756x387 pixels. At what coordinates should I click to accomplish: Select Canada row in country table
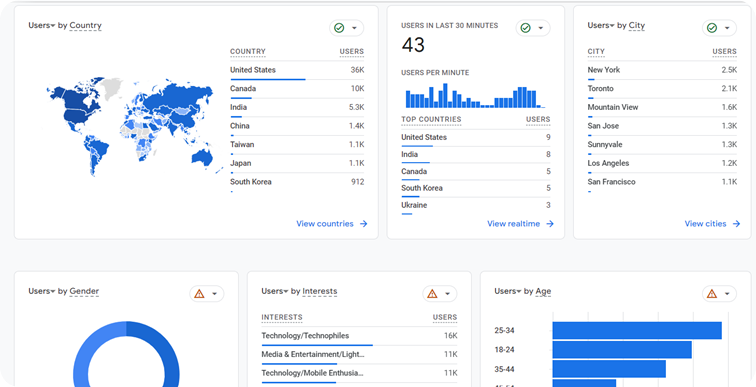(x=297, y=89)
